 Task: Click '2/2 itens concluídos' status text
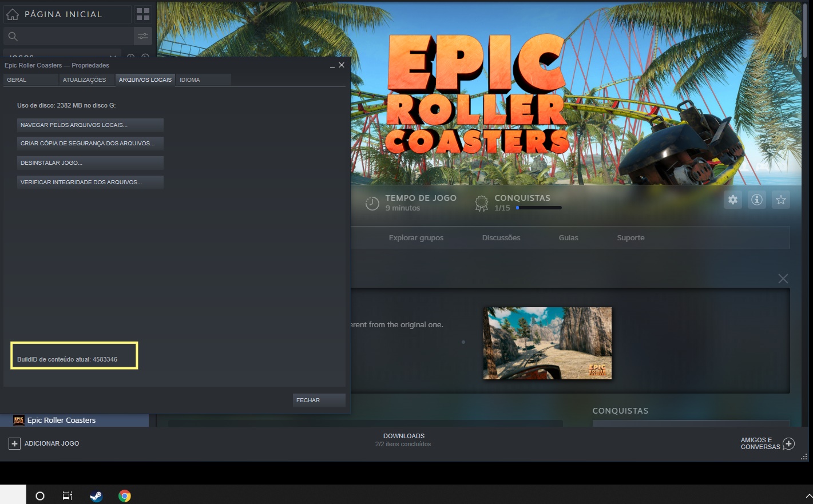click(403, 445)
